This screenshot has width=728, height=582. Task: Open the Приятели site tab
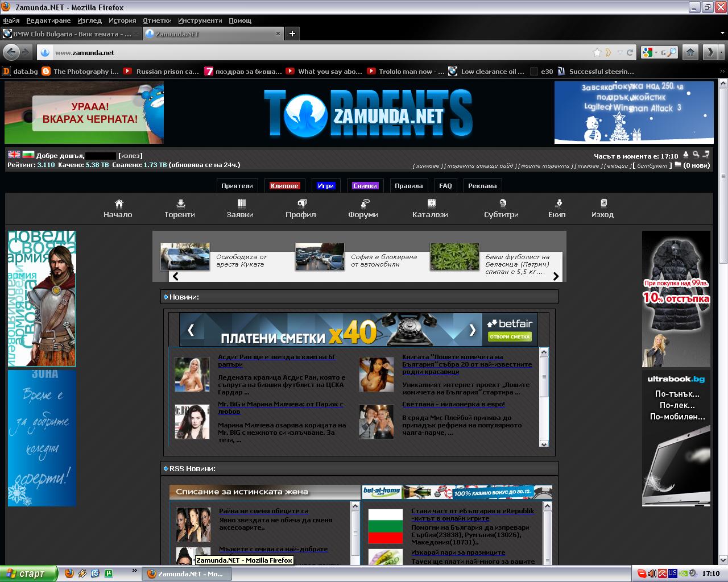[x=237, y=186]
